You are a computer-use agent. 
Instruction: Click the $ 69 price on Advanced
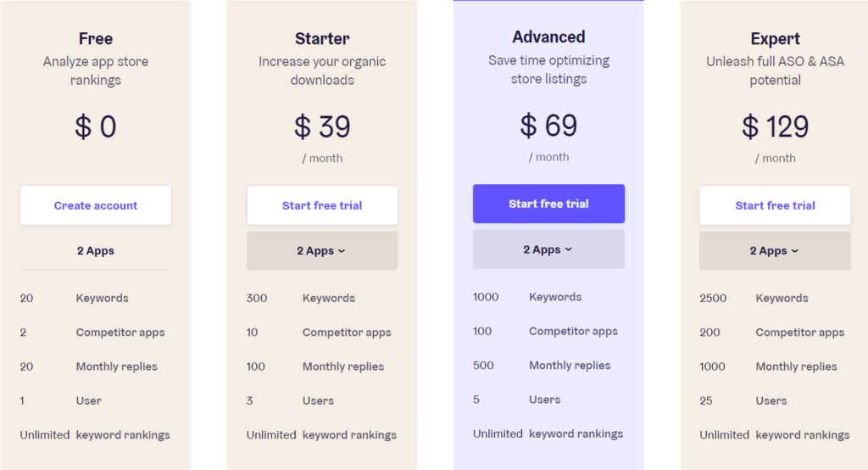point(548,126)
